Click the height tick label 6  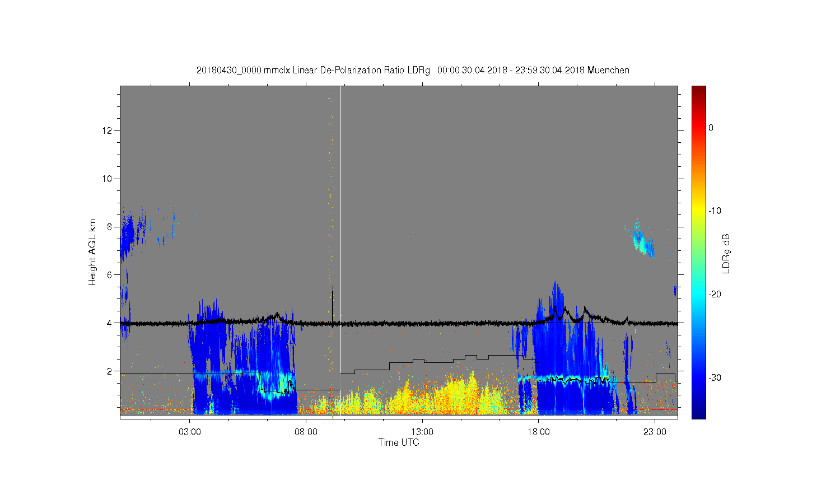pyautogui.click(x=110, y=275)
